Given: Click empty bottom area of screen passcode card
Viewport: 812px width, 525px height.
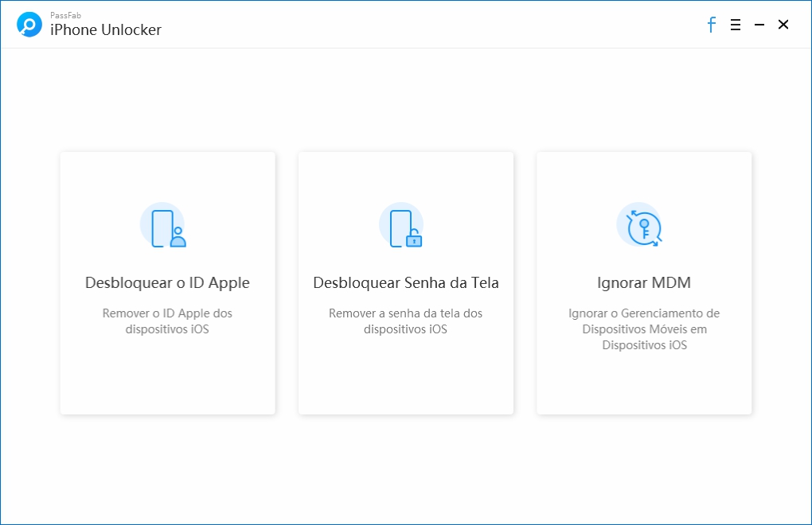Looking at the screenshot, I should point(406,378).
